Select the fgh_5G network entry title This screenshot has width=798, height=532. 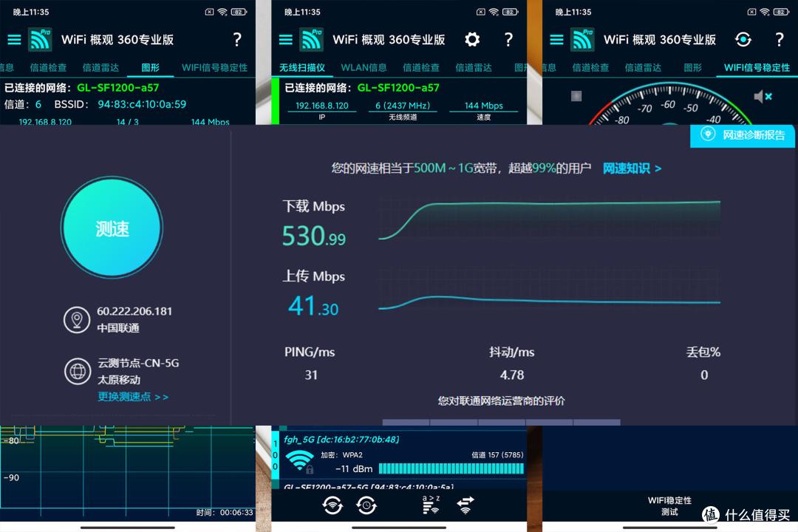click(341, 440)
